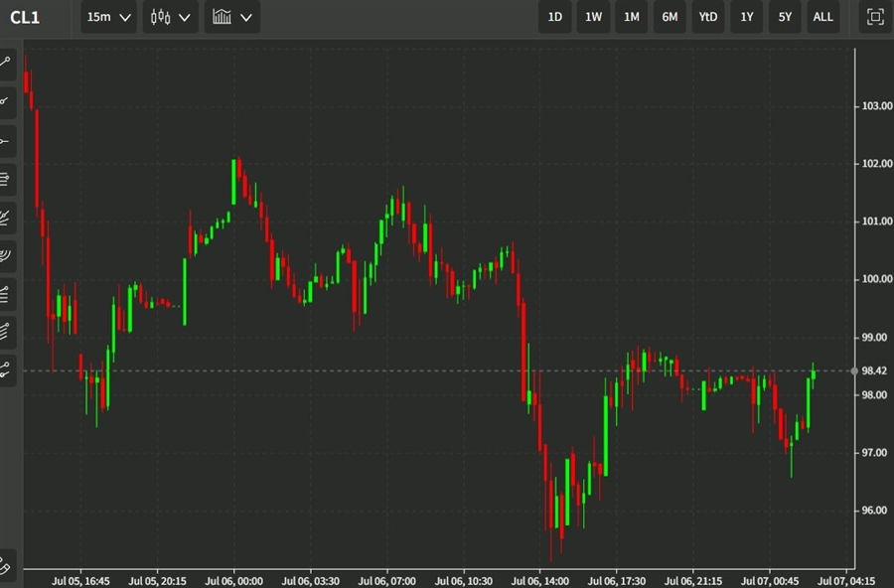Select the Fibonacci fan tool
This screenshot has width=894, height=588.
[6, 218]
